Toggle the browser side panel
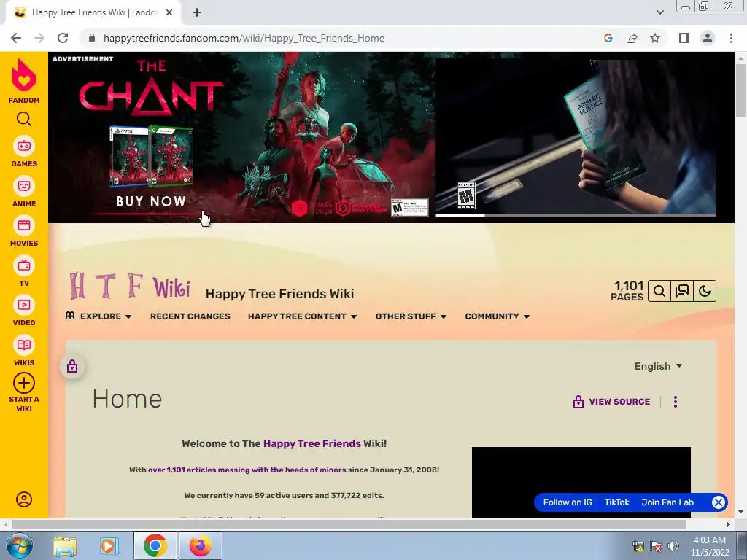 pos(684,38)
